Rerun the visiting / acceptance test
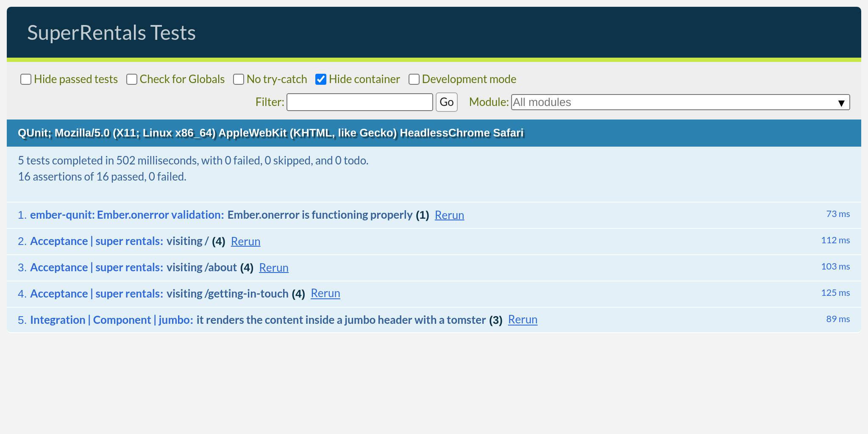 click(x=245, y=242)
